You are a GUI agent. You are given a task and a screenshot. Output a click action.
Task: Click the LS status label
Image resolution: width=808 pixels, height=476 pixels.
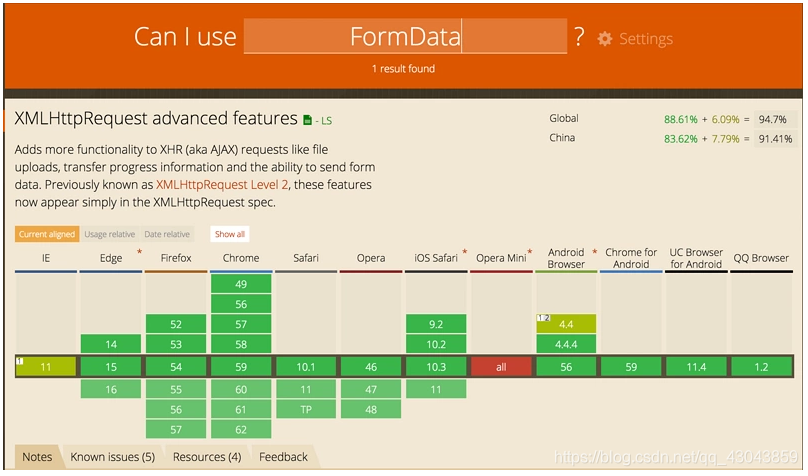tap(327, 121)
